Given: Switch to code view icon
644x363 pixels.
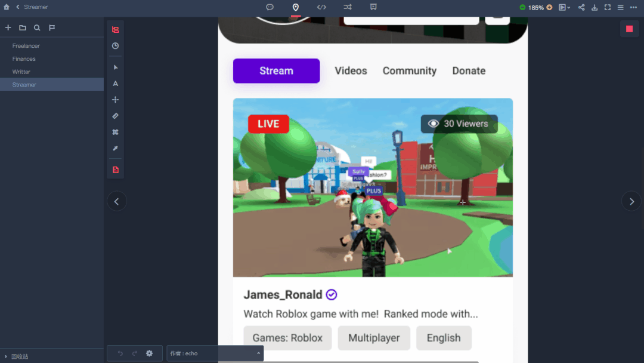Looking at the screenshot, I should pos(321,7).
